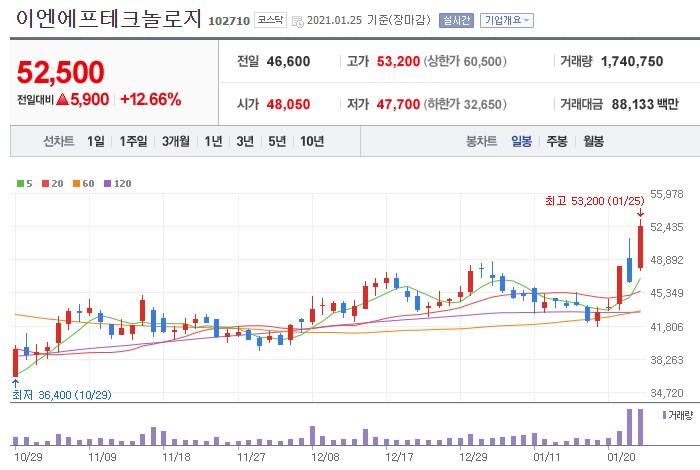Click the calendar icon beside the date

point(297,21)
